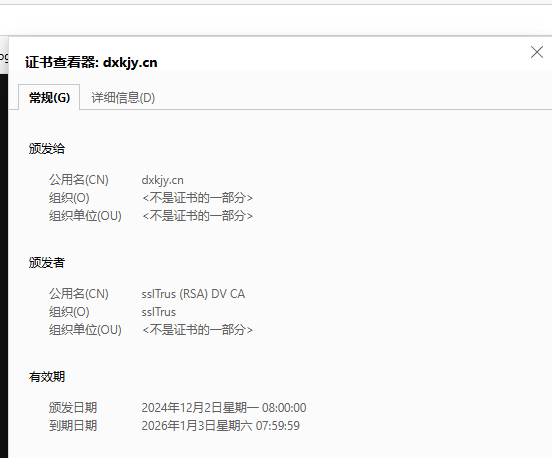Click the expiry date 2026年1月3日星期六 07:59:59

(x=220, y=426)
